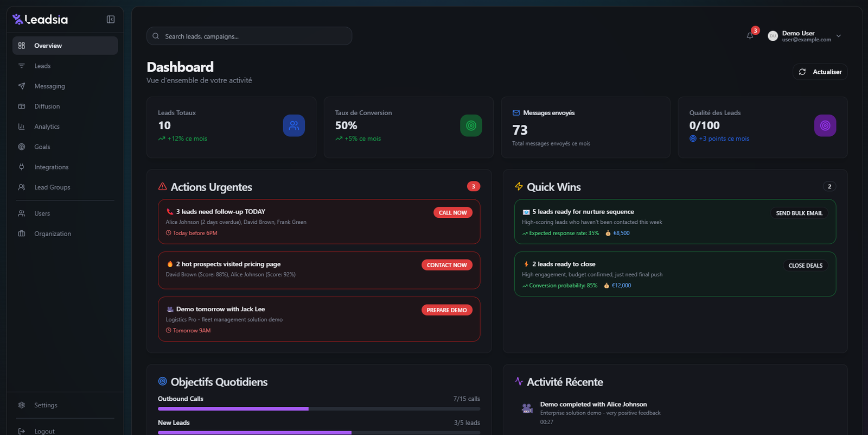Click 'Total messages envoyés ce mois' text
Screen dimensions: 868x435
coord(551,143)
